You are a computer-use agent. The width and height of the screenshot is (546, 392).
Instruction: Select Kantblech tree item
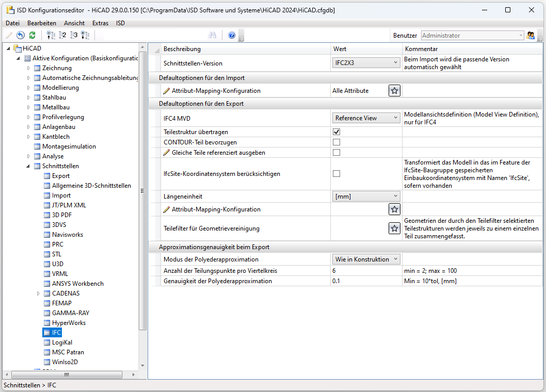(56, 137)
